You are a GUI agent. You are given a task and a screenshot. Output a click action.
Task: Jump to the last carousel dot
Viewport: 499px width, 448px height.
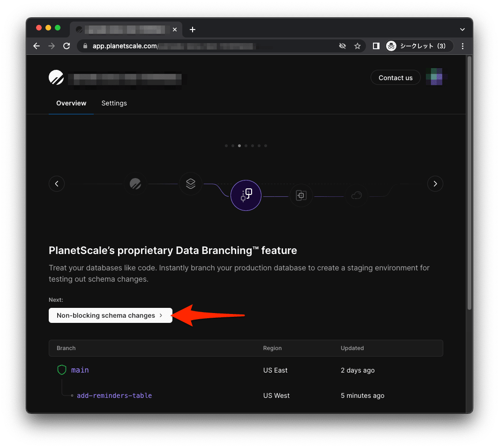pos(266,146)
